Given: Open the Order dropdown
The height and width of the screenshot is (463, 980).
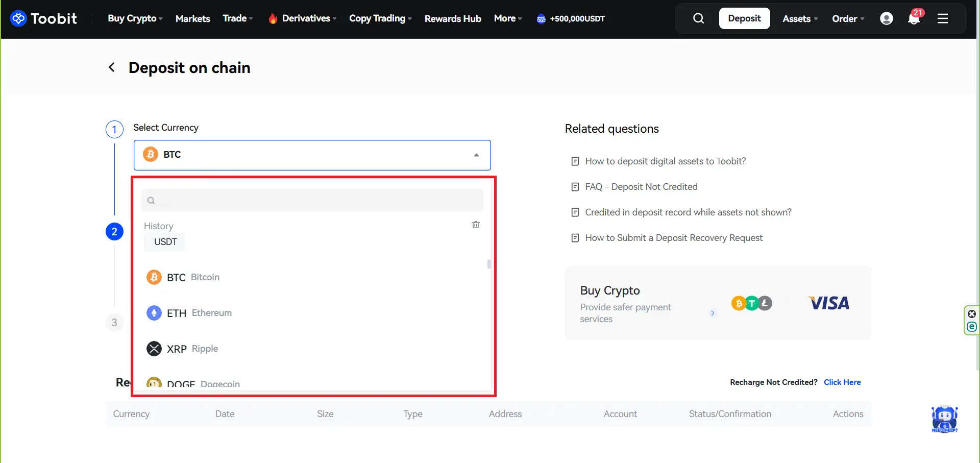Looking at the screenshot, I should coord(847,19).
